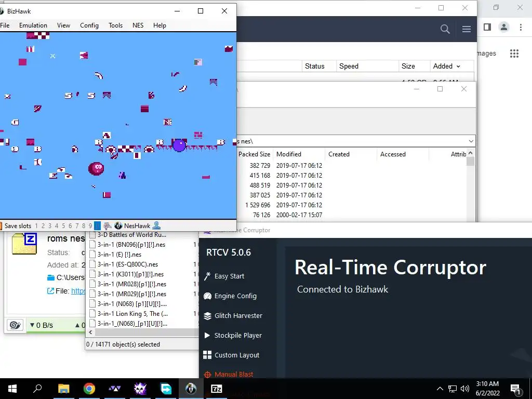Screen dimensions: 532x399
Task: Select file 3-in-1 Lion King 5
Action: click(132, 313)
